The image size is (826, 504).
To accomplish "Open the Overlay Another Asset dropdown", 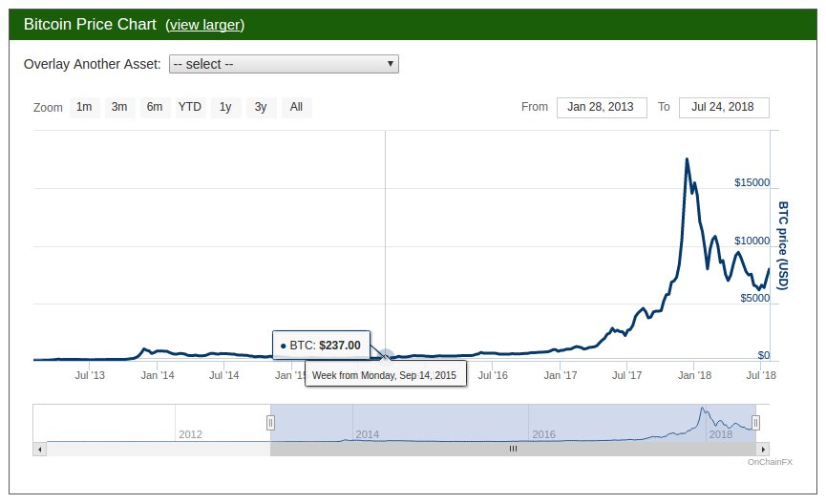I will coord(284,64).
